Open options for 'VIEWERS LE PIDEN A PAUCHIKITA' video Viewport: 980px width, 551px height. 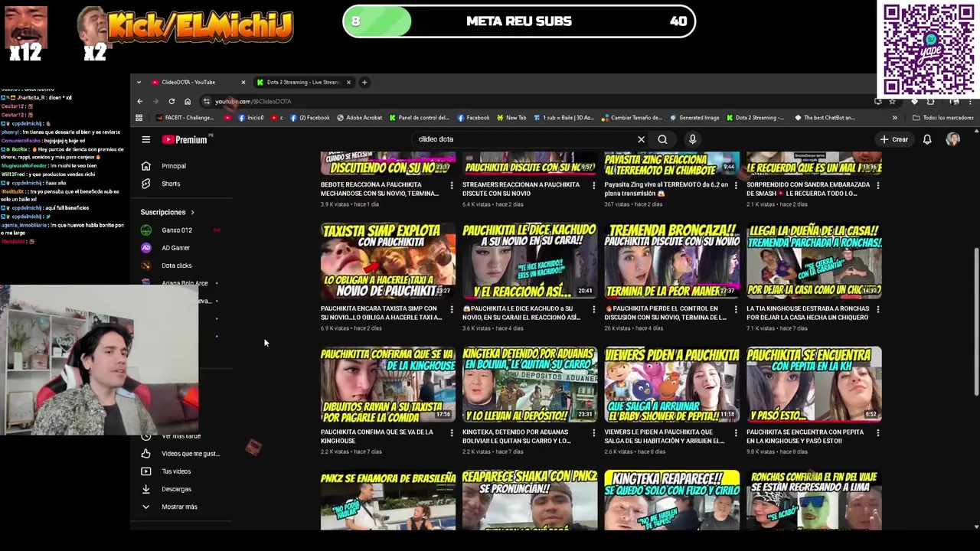point(735,432)
